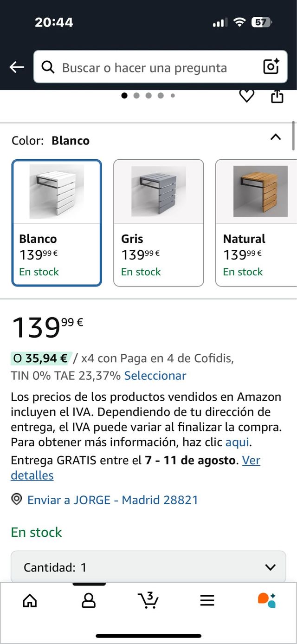
Task: Open Rufus assistant chat icon
Action: [266, 600]
